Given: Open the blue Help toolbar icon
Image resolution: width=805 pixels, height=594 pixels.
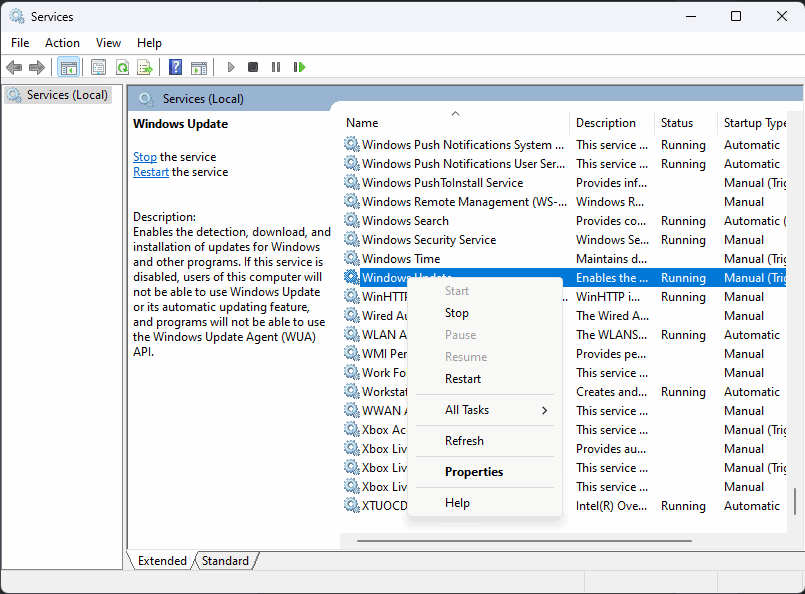Looking at the screenshot, I should coord(175,67).
